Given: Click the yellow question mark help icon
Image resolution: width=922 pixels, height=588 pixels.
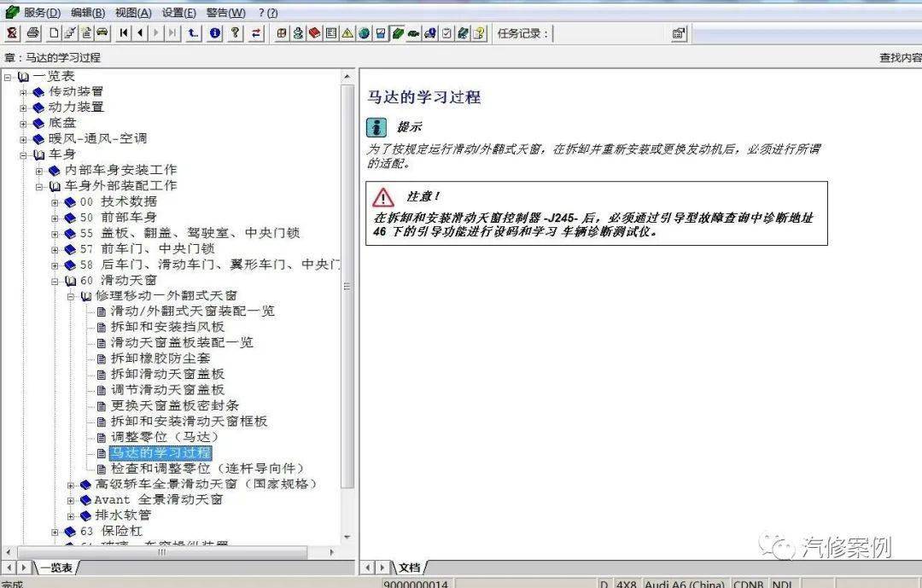Looking at the screenshot, I should (x=236, y=33).
